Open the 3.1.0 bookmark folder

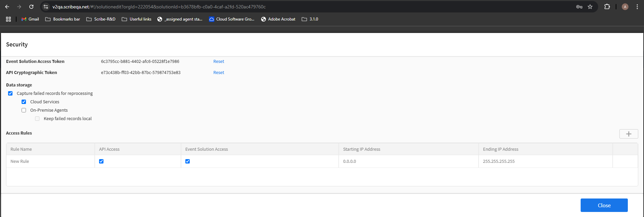(x=310, y=19)
